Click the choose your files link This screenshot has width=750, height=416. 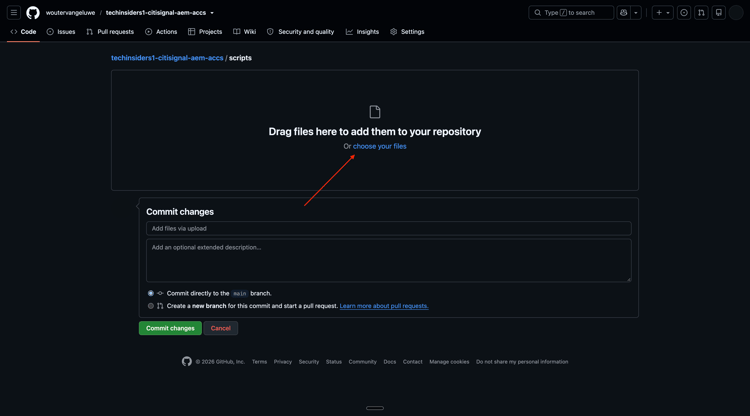tap(380, 146)
